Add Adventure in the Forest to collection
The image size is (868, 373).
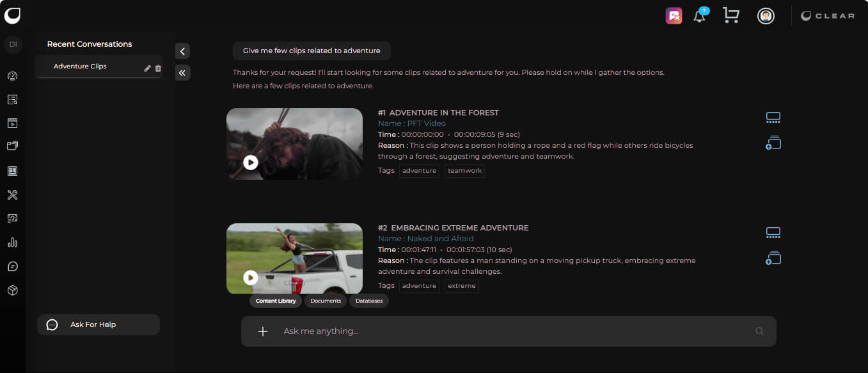(x=773, y=143)
